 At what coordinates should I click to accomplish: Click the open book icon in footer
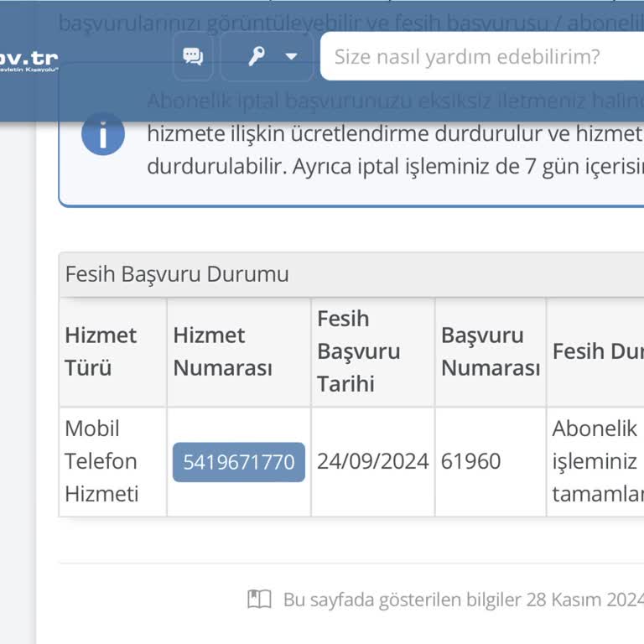(260, 600)
